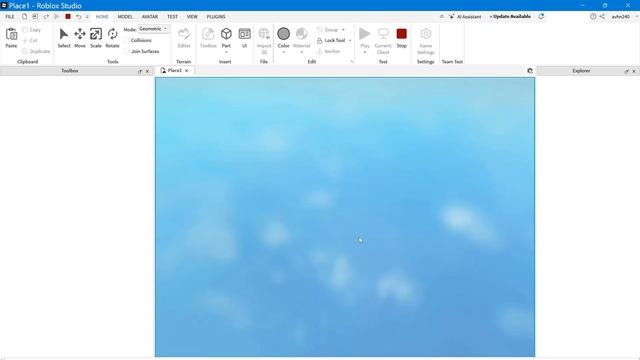Insert a Part cube
Image resolution: width=640 pixels, height=360 pixels.
(x=226, y=34)
